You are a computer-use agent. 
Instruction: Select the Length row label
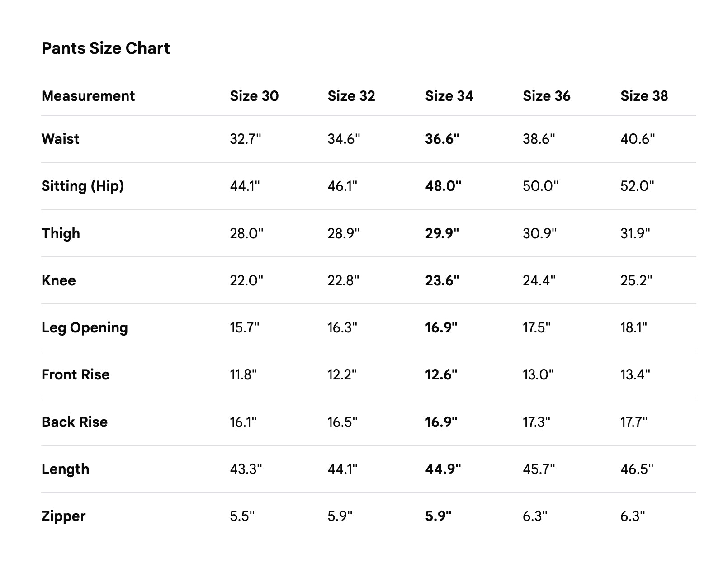pyautogui.click(x=65, y=469)
